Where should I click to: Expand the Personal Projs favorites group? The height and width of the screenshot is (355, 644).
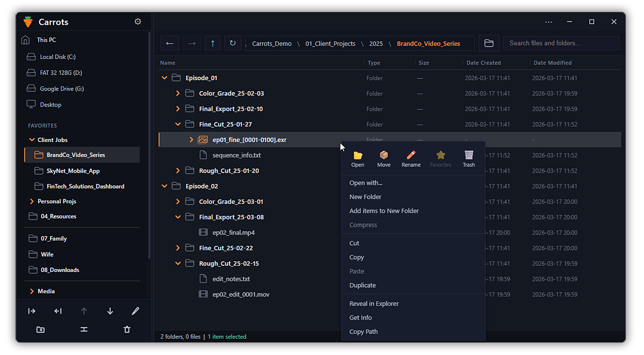pyautogui.click(x=32, y=201)
